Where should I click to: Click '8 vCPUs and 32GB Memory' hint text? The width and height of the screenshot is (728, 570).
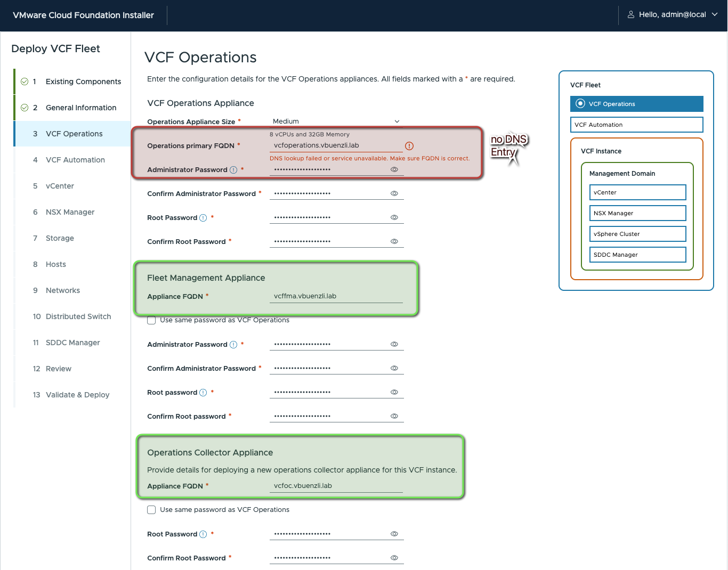tap(310, 134)
